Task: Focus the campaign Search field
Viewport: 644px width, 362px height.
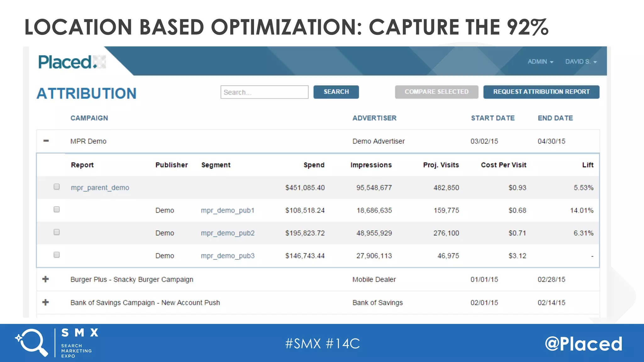Action: pyautogui.click(x=264, y=92)
